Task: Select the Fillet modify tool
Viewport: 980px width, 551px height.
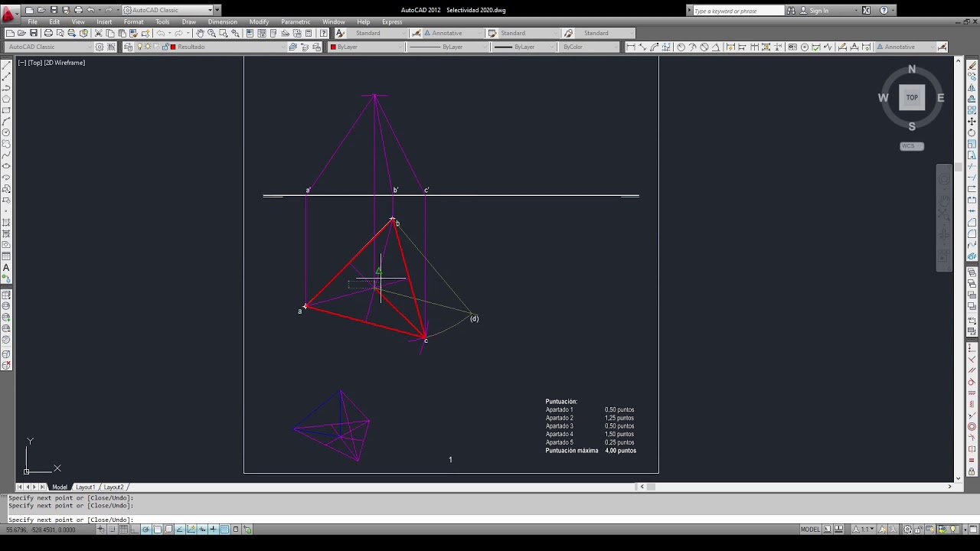Action: (x=972, y=233)
